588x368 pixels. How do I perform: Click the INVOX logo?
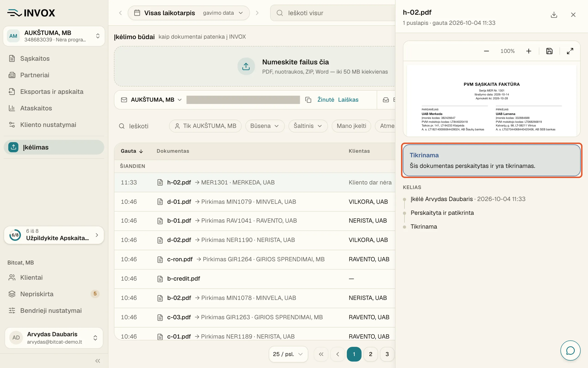pyautogui.click(x=31, y=13)
